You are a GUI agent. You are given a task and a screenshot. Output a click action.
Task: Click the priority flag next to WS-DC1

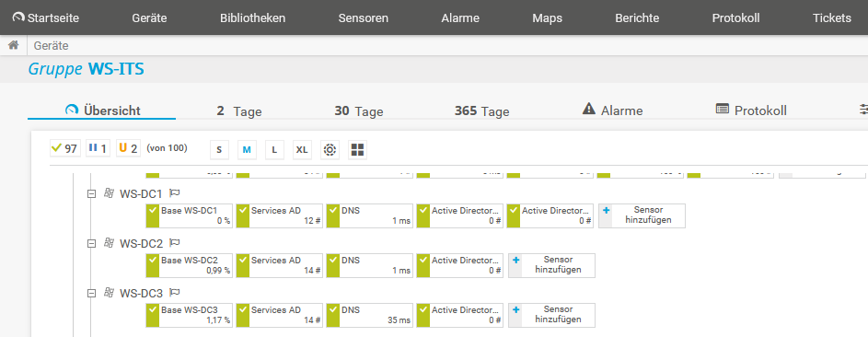175,193
